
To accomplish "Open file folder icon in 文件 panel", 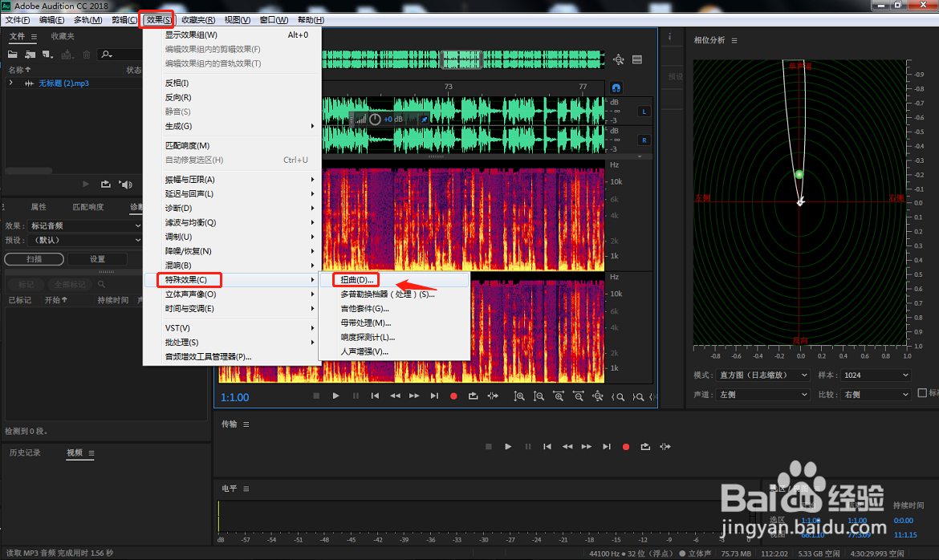I will coord(12,55).
